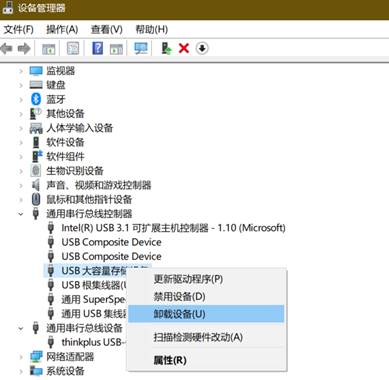Click the 软件设备 icon
The height and width of the screenshot is (380, 389).
pyautogui.click(x=36, y=142)
